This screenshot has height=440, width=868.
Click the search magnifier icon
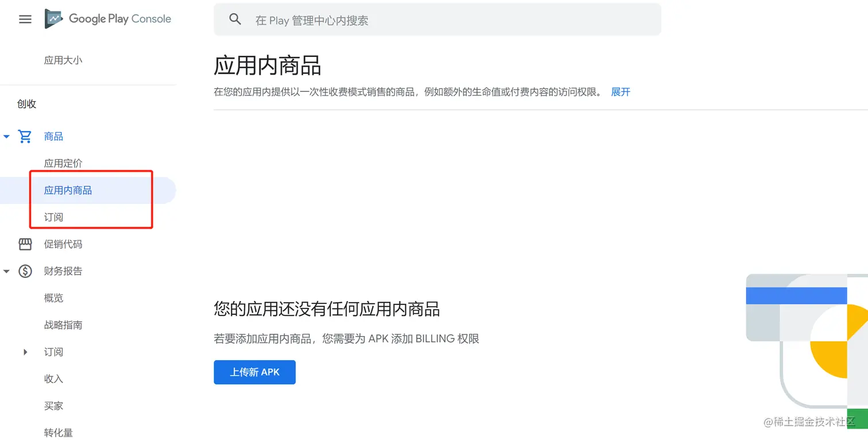[235, 19]
